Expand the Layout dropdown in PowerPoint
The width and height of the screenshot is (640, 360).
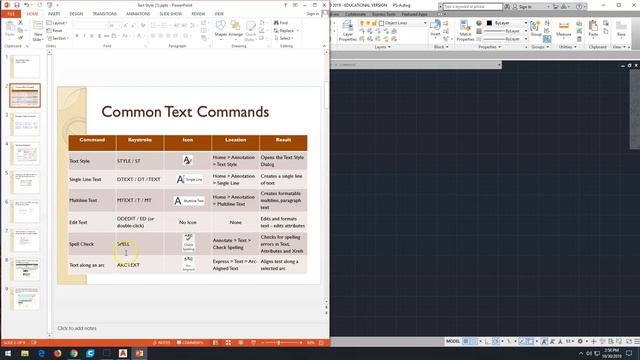tap(57, 23)
